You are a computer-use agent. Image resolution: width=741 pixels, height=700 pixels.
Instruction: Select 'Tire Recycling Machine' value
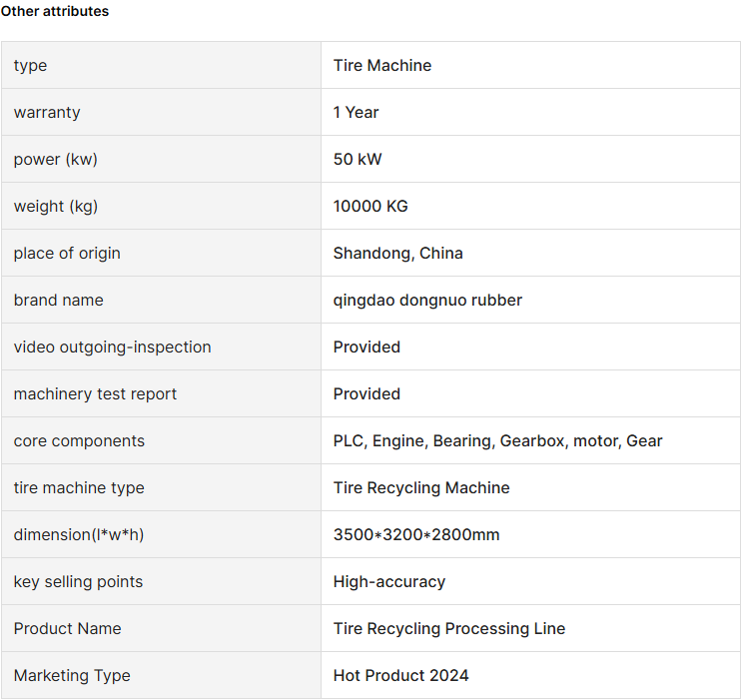coord(421,487)
